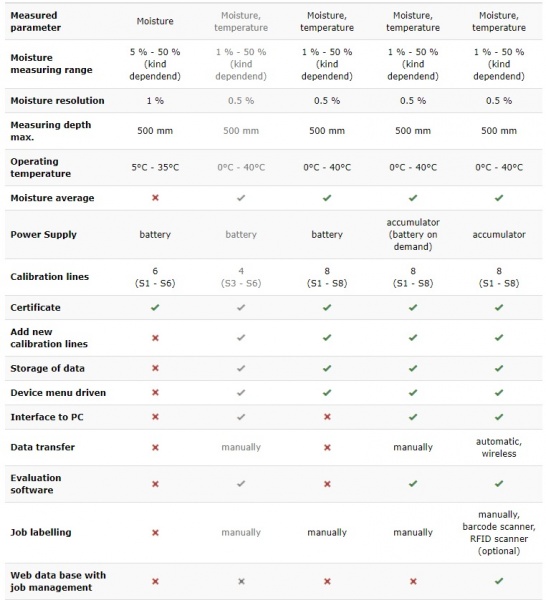Screen dimensions: 546x600
Task: Select the Power Supply row label
Action: click(x=44, y=235)
